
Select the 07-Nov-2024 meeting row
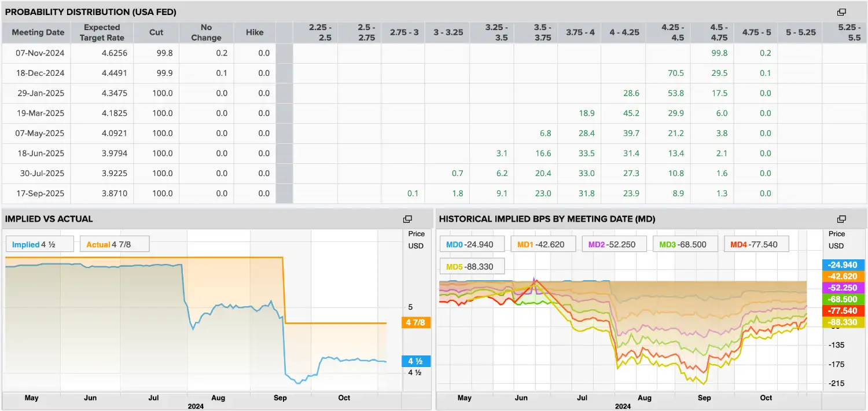(434, 53)
